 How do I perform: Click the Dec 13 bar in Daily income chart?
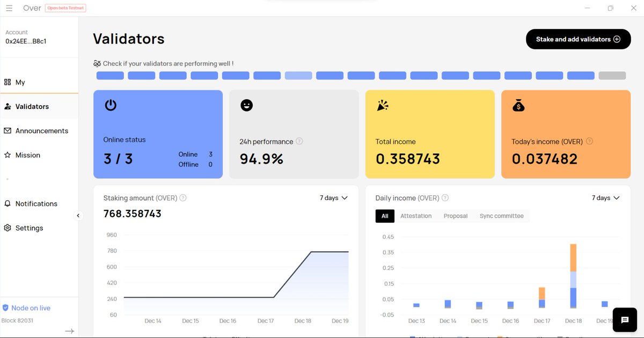pos(416,305)
